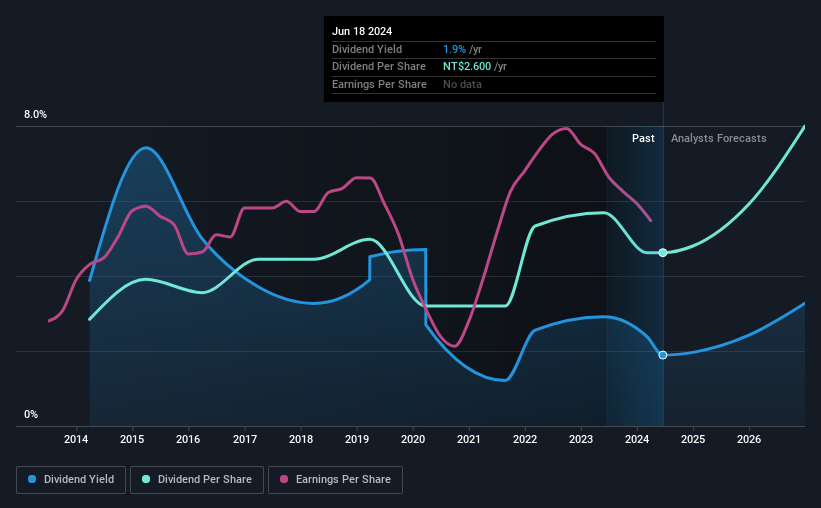This screenshot has height=508, width=821.
Task: Click the Analysts Forecasts label
Action: [x=718, y=138]
